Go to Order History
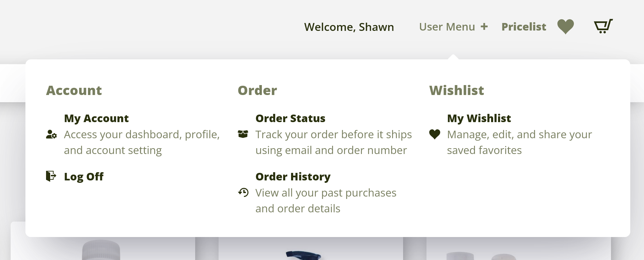 [293, 177]
